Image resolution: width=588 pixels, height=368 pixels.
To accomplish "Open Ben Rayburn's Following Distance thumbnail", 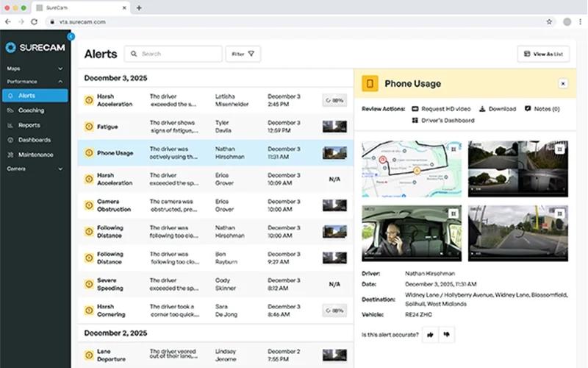I will tap(334, 258).
